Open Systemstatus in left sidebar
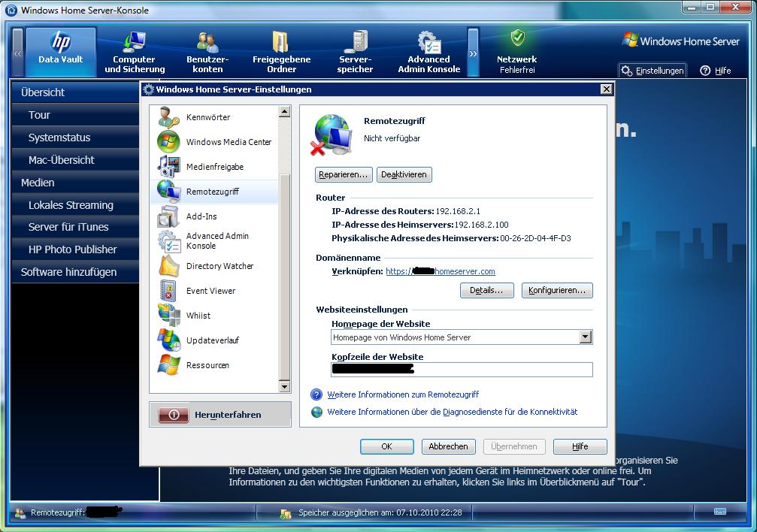 tap(75, 138)
